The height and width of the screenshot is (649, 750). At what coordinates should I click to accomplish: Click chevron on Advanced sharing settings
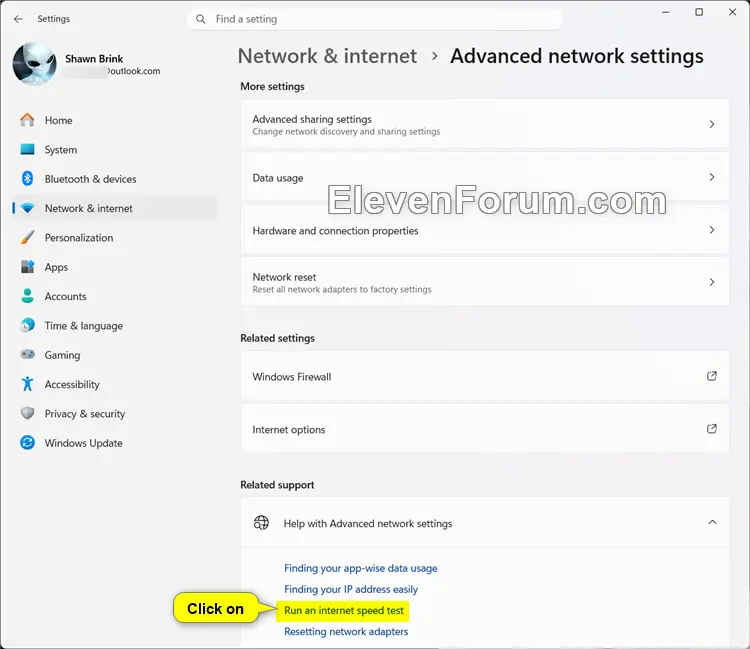point(712,124)
